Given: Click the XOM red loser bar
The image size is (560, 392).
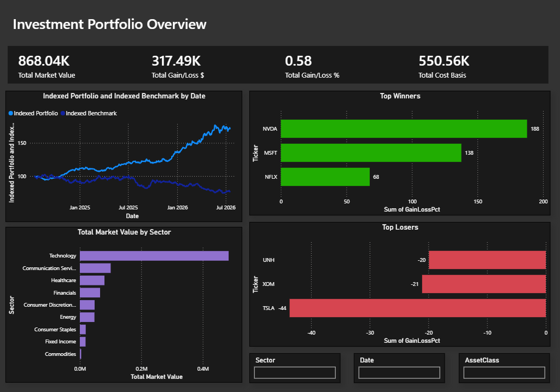Looking at the screenshot, I should tap(484, 284).
